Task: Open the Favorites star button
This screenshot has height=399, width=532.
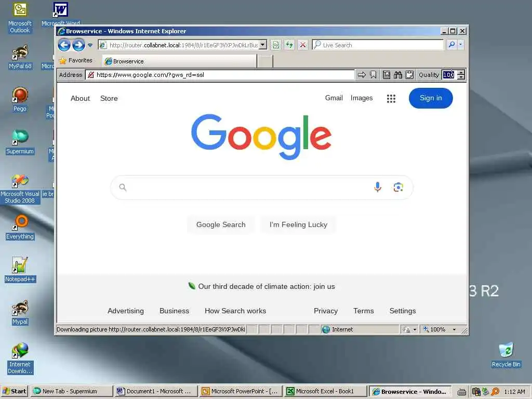Action: point(76,60)
